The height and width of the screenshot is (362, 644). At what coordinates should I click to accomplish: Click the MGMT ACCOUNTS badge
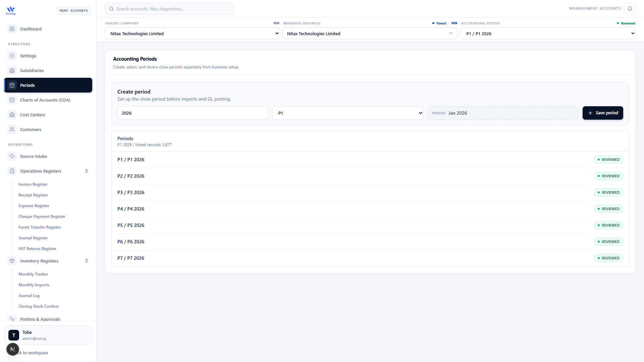pos(74,11)
